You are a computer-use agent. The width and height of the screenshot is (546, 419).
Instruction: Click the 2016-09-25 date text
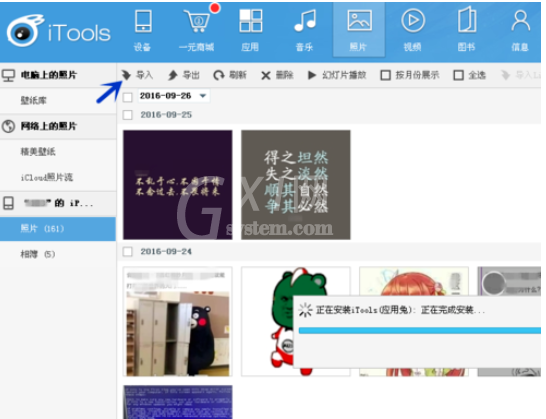[166, 115]
